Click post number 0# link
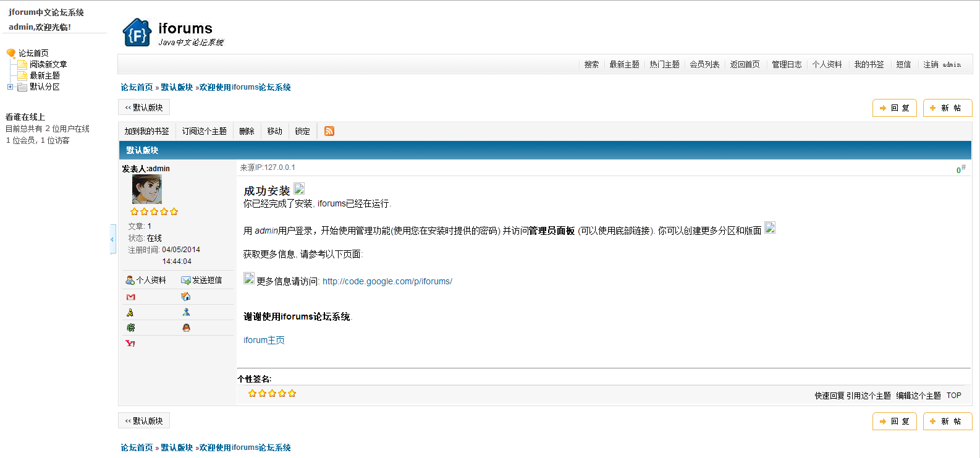 961,169
